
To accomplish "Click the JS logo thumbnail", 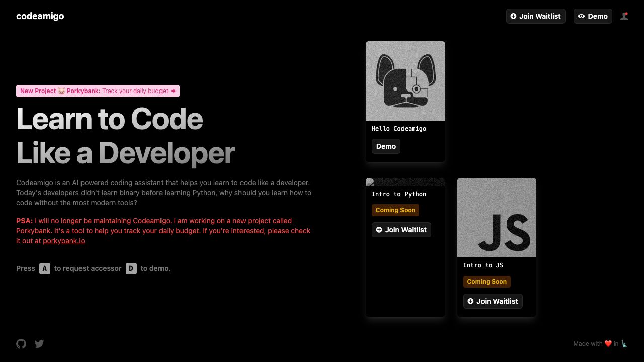I will [497, 218].
